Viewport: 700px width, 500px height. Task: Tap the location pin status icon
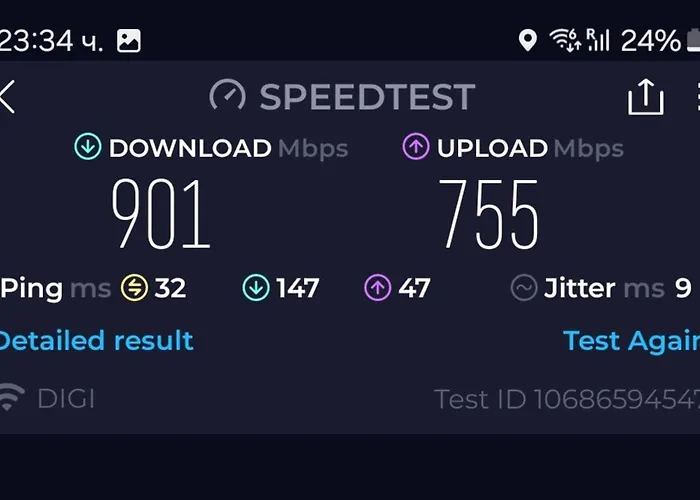tap(528, 41)
